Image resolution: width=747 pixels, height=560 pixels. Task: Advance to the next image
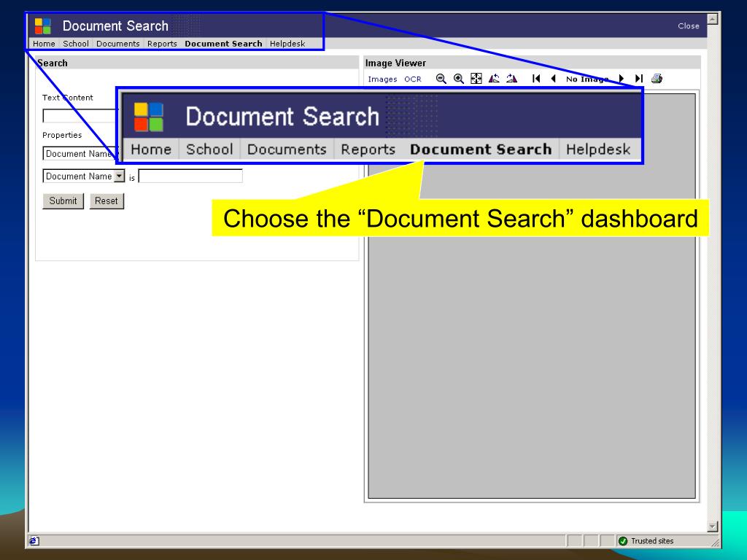622,79
